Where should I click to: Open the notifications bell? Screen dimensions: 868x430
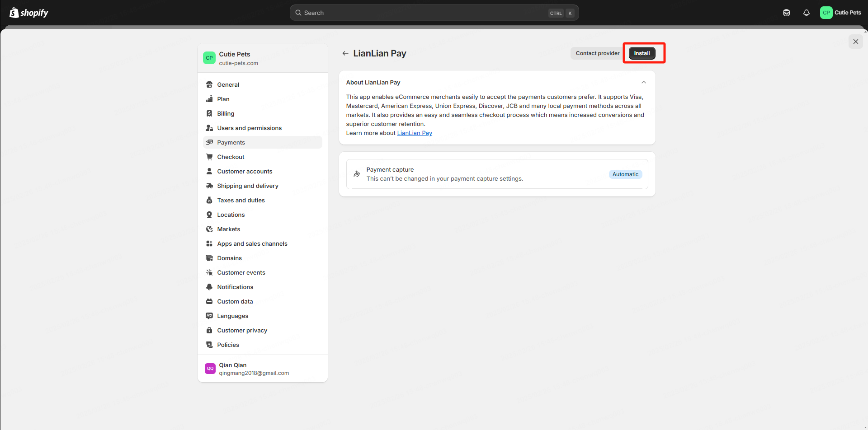(806, 13)
